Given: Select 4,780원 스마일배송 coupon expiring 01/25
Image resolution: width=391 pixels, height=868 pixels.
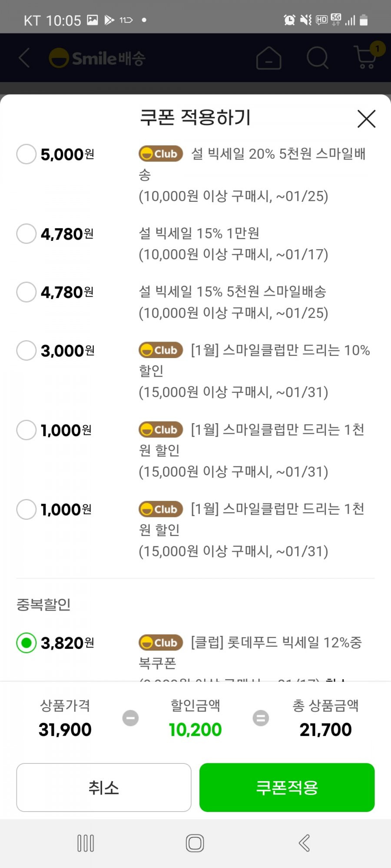Looking at the screenshot, I should 26,292.
